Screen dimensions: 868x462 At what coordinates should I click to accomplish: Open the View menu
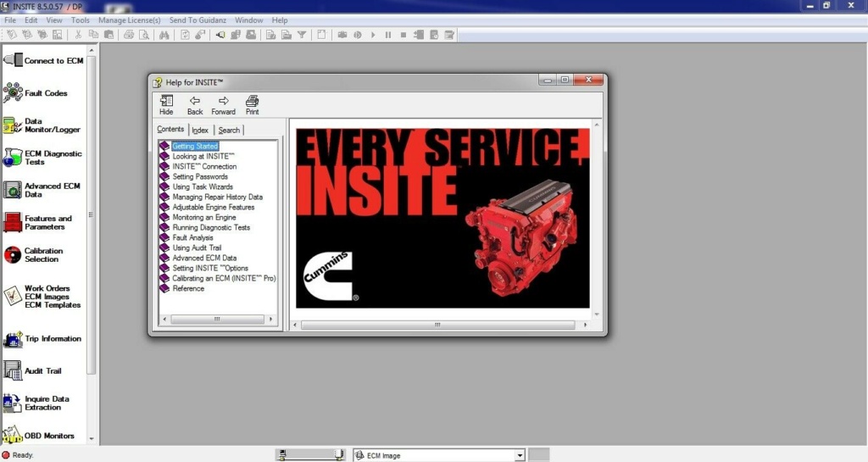click(54, 19)
